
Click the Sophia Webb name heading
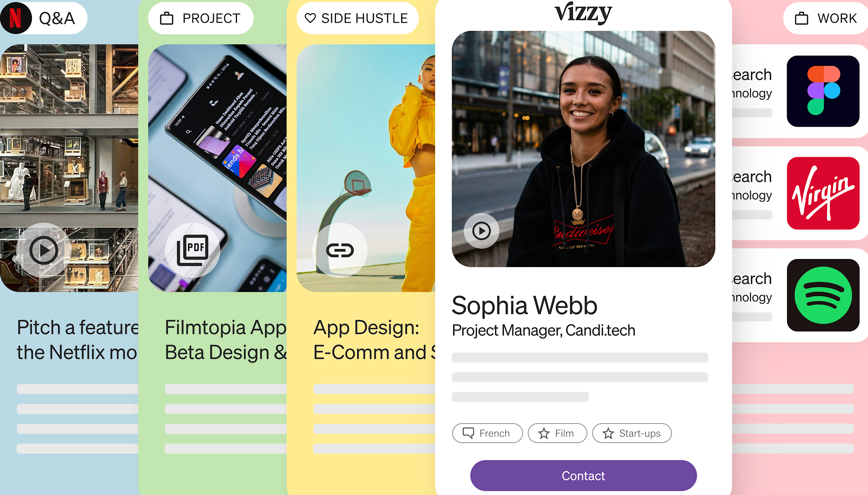pos(524,306)
